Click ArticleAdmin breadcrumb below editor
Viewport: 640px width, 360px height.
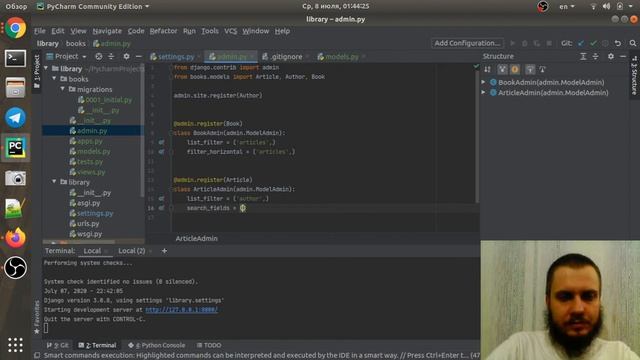196,238
